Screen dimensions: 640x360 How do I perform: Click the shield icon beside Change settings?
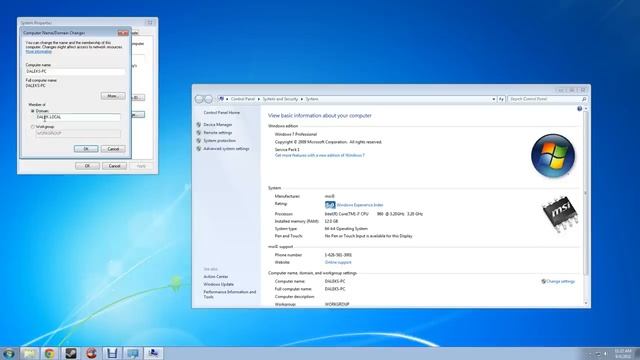(x=543, y=281)
